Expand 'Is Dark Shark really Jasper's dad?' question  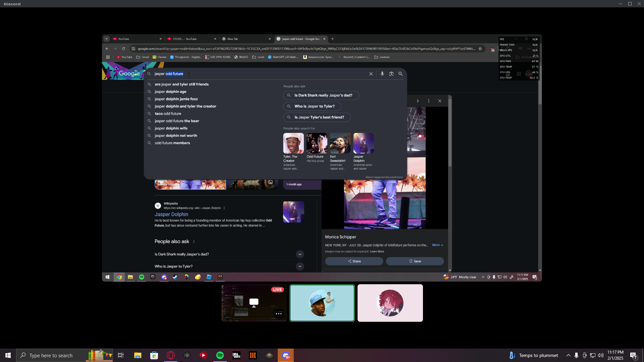pos(300,254)
